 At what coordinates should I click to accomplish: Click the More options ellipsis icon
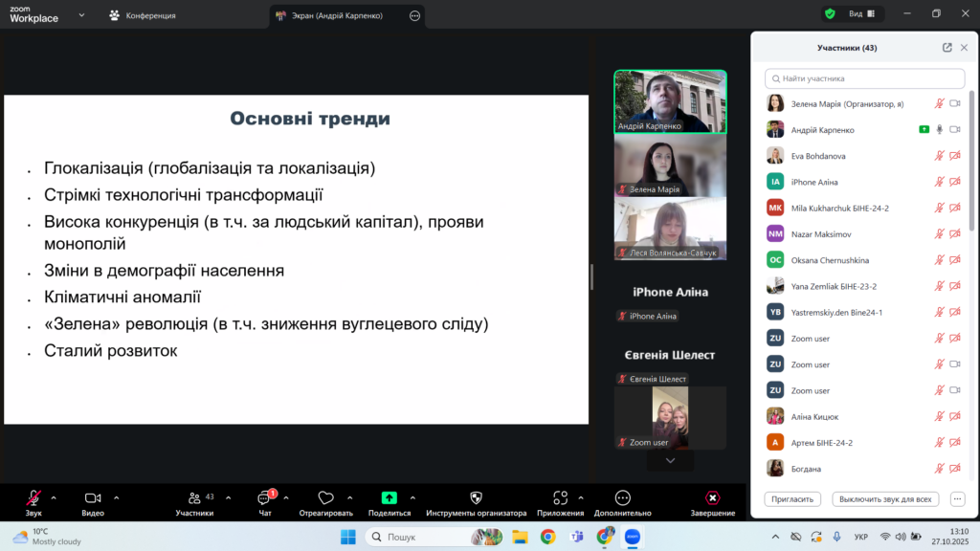(x=622, y=498)
